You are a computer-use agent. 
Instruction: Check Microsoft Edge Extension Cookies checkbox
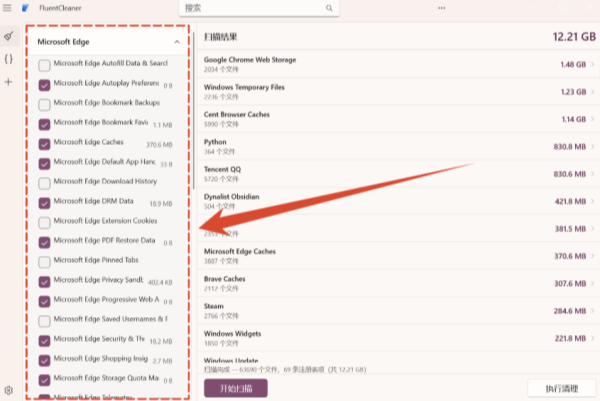click(x=44, y=223)
